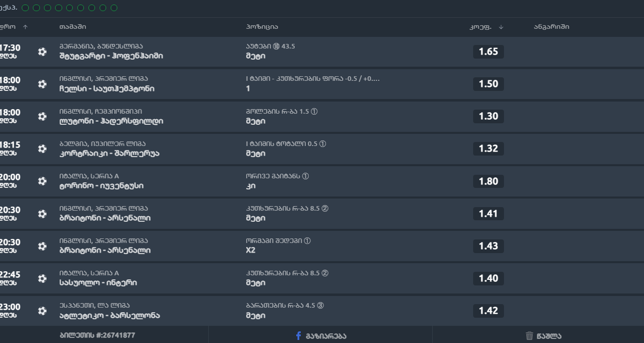Click circled 1 badge after ორივე გაიტანს

coord(305,176)
